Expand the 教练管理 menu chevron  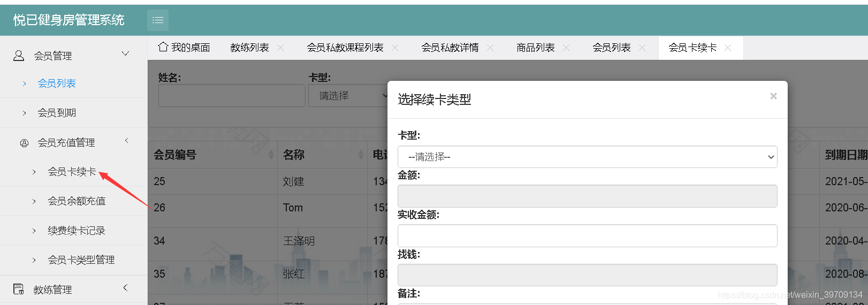pyautogui.click(x=126, y=287)
